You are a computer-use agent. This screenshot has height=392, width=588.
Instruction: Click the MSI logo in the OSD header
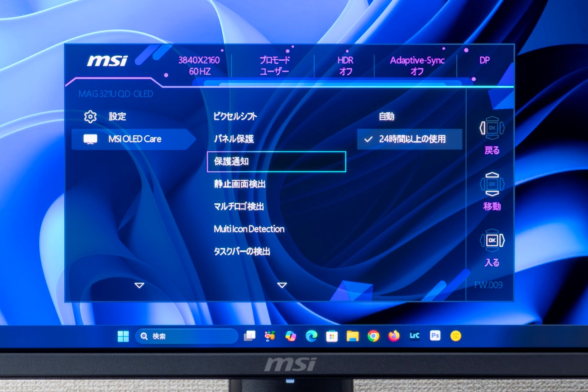pyautogui.click(x=107, y=61)
